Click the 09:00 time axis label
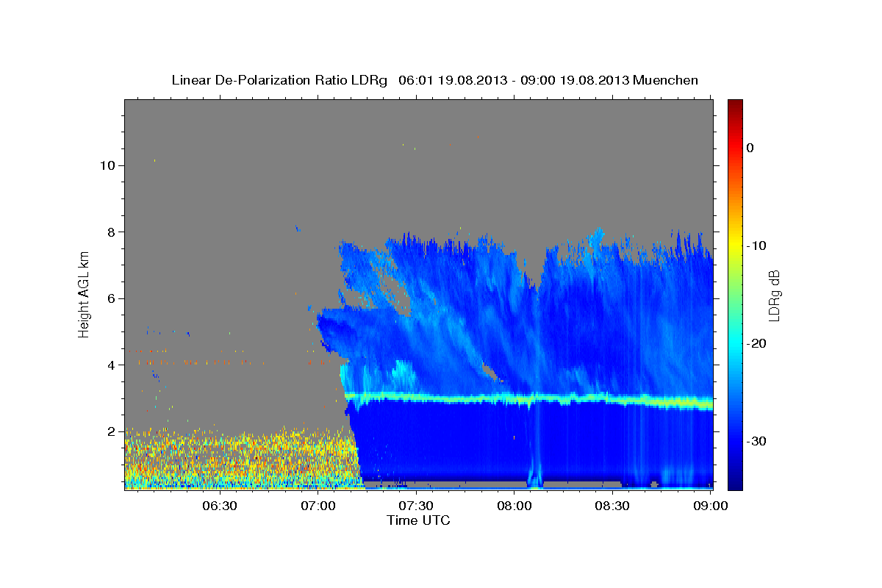The width and height of the screenshot is (882, 588). [x=711, y=506]
